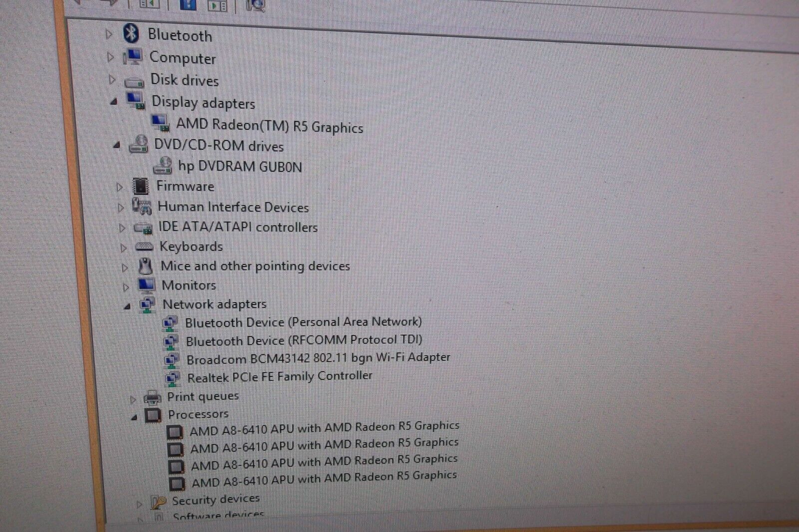Image resolution: width=799 pixels, height=532 pixels.
Task: Click the IDE ATA/ATAPI controllers icon
Action: pos(143,228)
